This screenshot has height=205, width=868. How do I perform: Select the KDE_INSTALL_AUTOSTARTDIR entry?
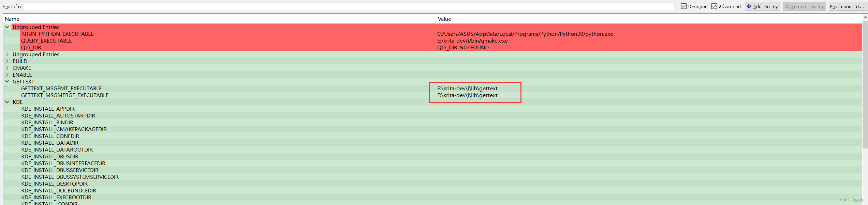tap(58, 115)
